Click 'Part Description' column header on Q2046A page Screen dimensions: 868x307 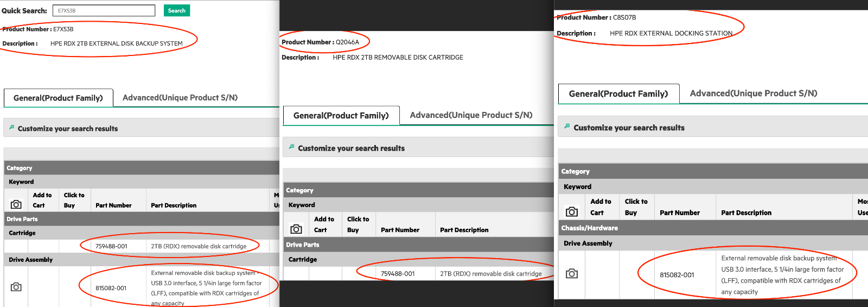point(464,230)
